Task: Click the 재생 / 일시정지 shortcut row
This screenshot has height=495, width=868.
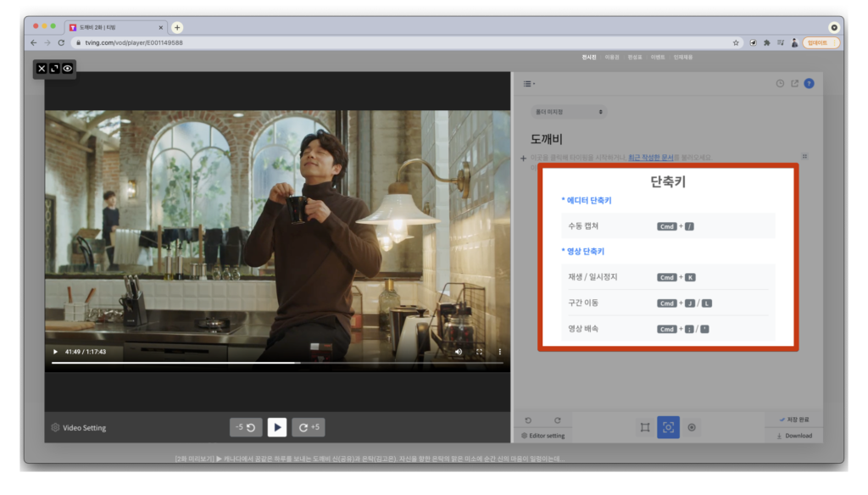Action: pos(668,277)
